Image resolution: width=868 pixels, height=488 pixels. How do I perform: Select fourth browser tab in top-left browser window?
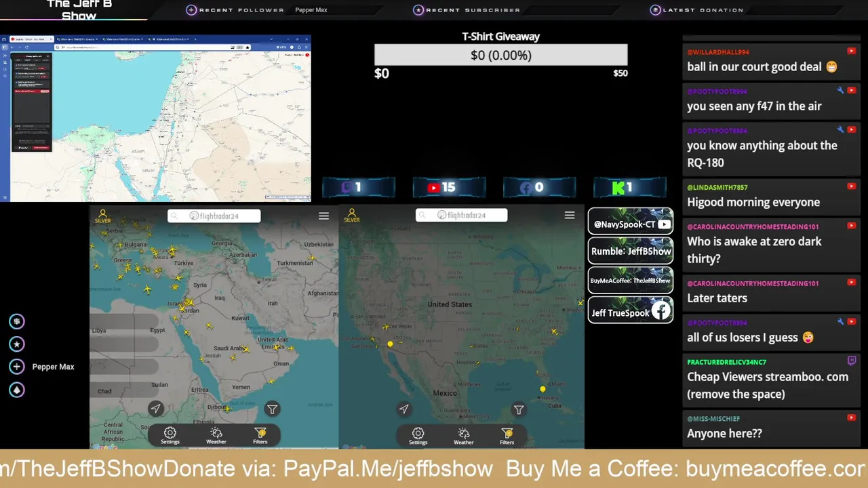pyautogui.click(x=168, y=39)
